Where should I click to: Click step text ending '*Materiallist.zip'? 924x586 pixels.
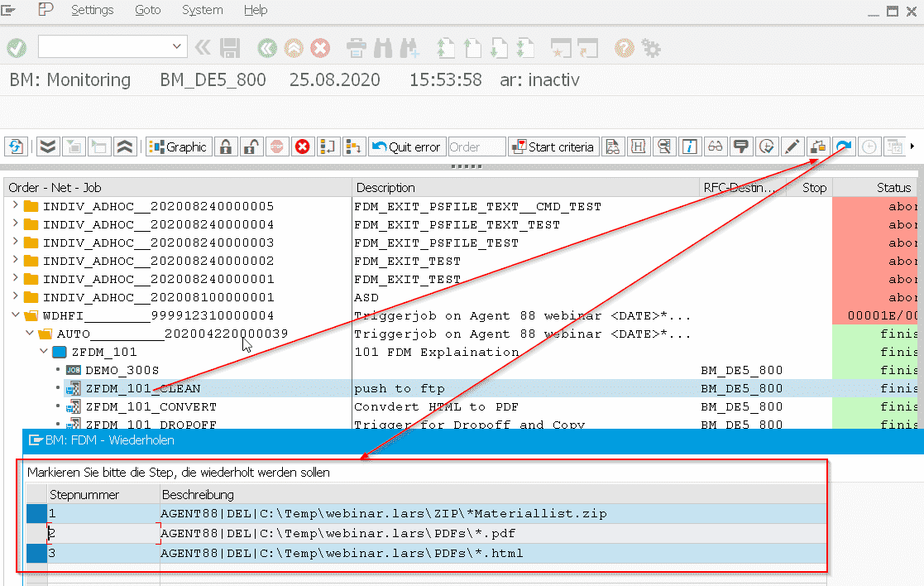pos(384,513)
